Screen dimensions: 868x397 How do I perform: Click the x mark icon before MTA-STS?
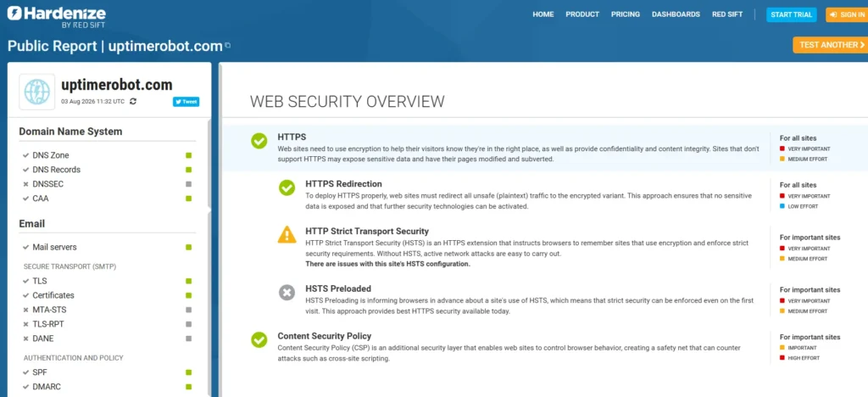[25, 310]
